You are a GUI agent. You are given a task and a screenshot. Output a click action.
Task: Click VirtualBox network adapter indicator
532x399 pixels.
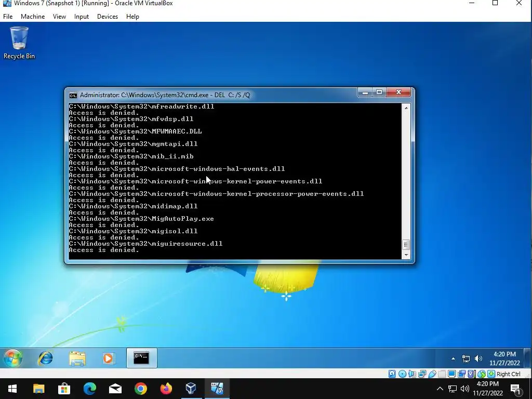(422, 374)
